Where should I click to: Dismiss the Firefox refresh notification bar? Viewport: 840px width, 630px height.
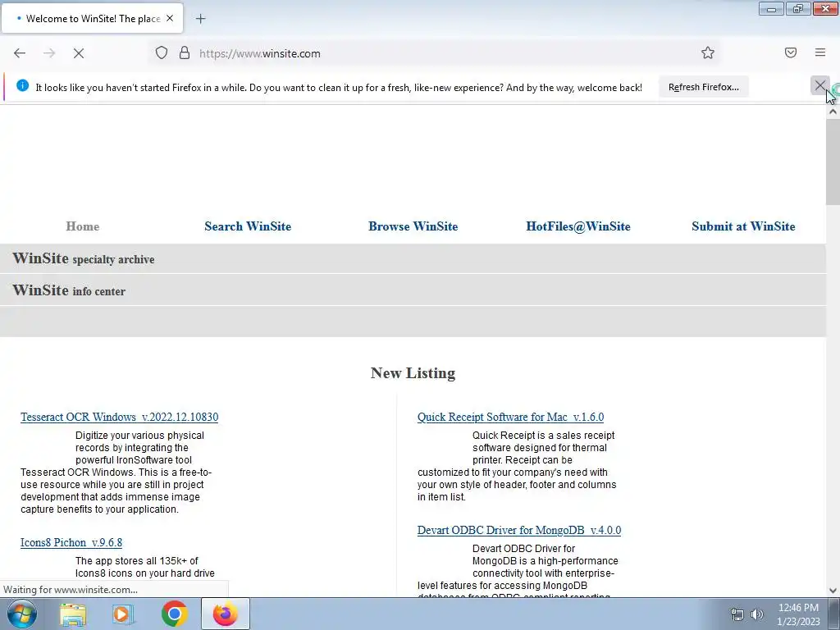point(819,85)
